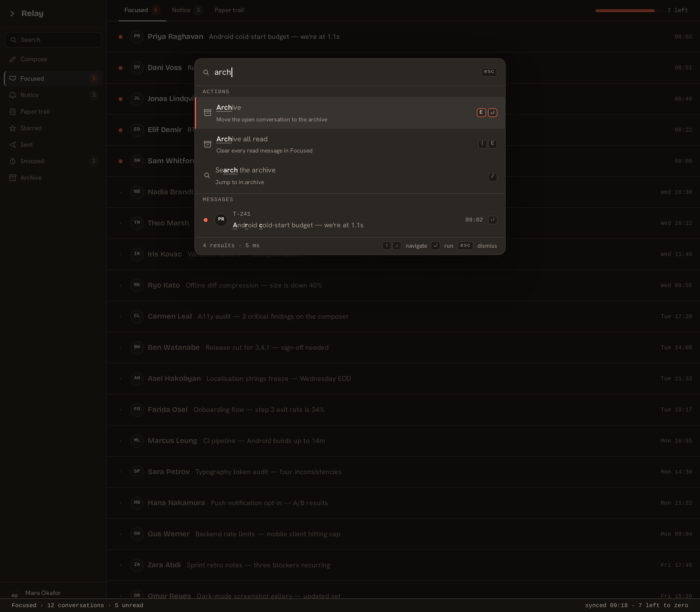Open Carmen Leal A11y audit message
700x612 pixels.
point(403,316)
